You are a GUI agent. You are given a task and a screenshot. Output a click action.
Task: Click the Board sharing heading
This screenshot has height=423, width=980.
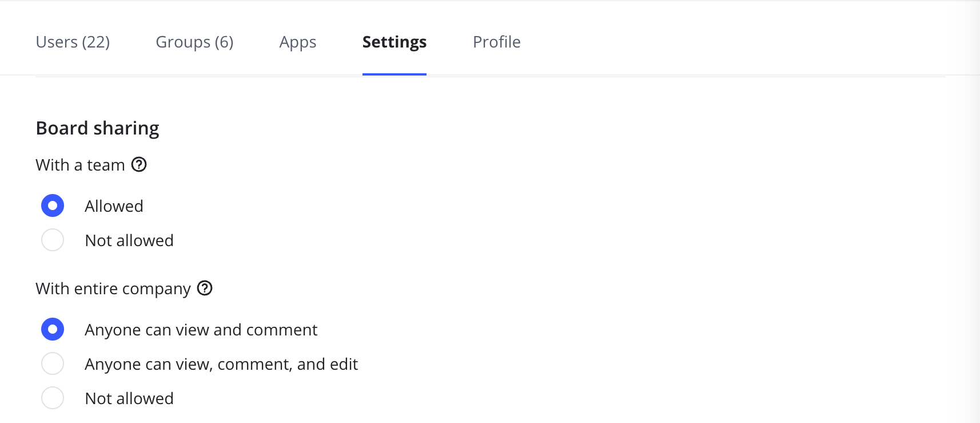point(97,128)
